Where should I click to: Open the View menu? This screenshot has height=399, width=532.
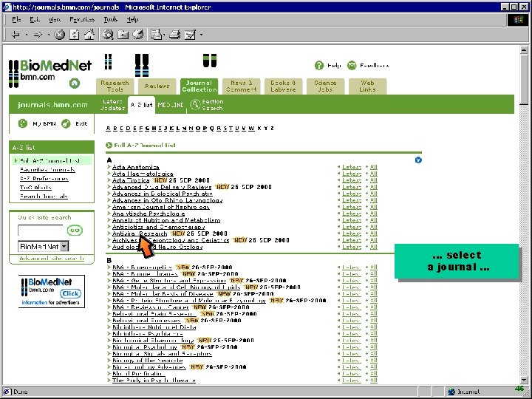click(55, 20)
